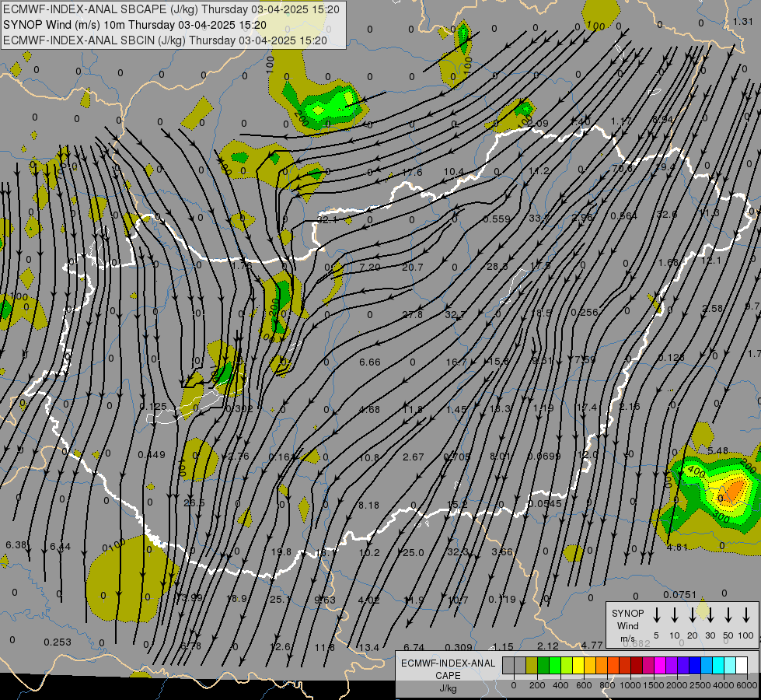This screenshot has width=761, height=700.
Task: Click the 5.48 value near the CAPE maximum
Action: coord(717,451)
